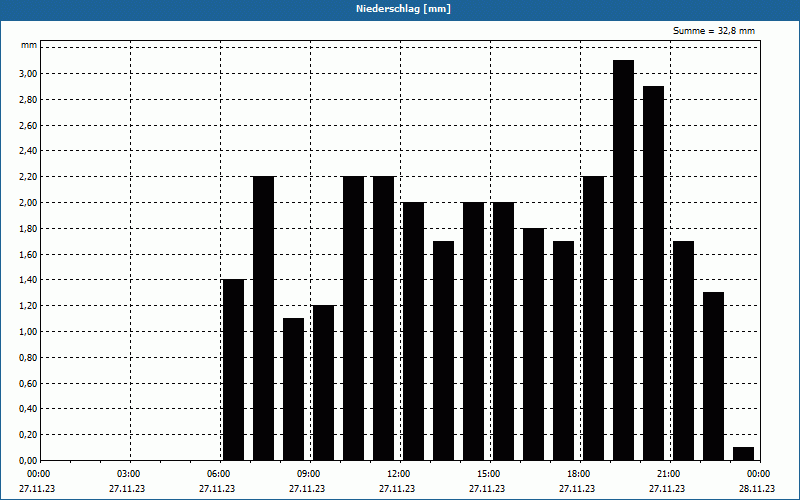Click the 1,20 y-axis value
The width and height of the screenshot is (800, 500).
click(x=28, y=306)
